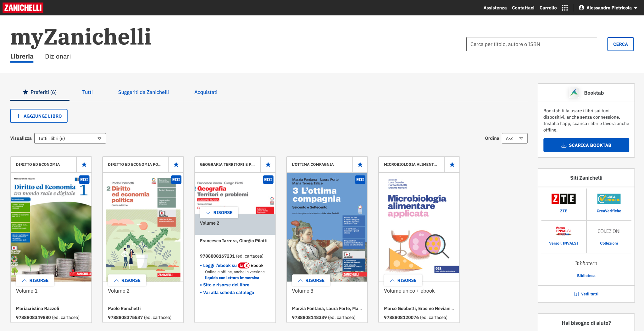
Task: Click ISBN 9788808349880 text
Action: click(x=33, y=317)
